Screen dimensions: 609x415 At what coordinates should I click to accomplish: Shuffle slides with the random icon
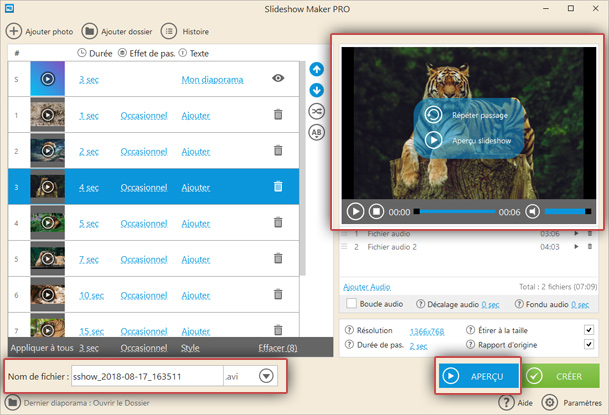[x=317, y=111]
